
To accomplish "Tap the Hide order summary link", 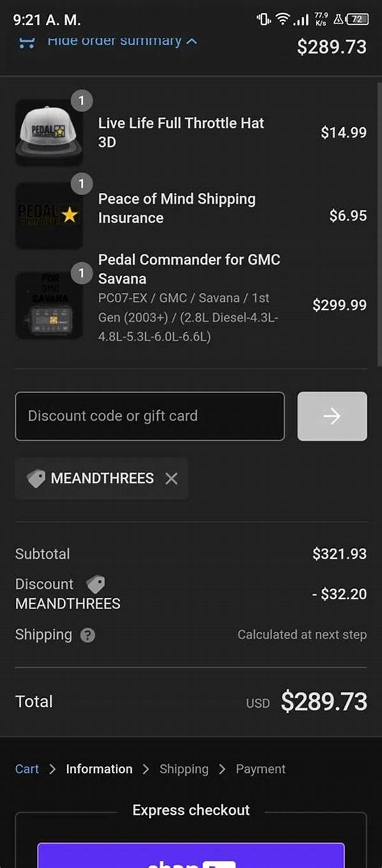I will pos(115,41).
